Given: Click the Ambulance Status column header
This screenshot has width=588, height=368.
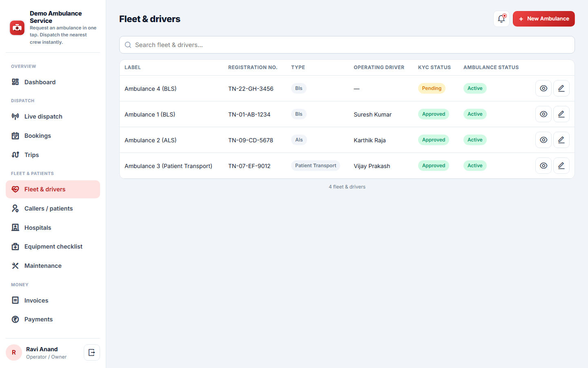Looking at the screenshot, I should [x=491, y=67].
